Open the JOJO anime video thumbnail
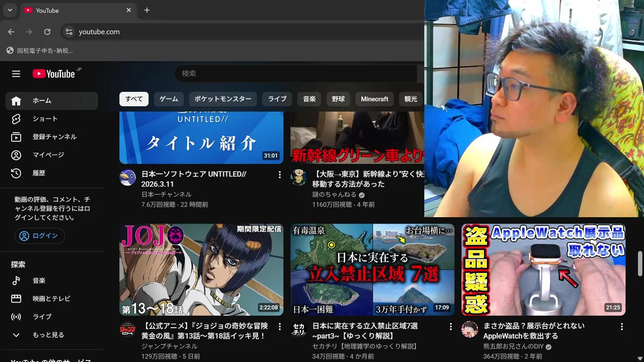The width and height of the screenshot is (644, 362). click(201, 269)
